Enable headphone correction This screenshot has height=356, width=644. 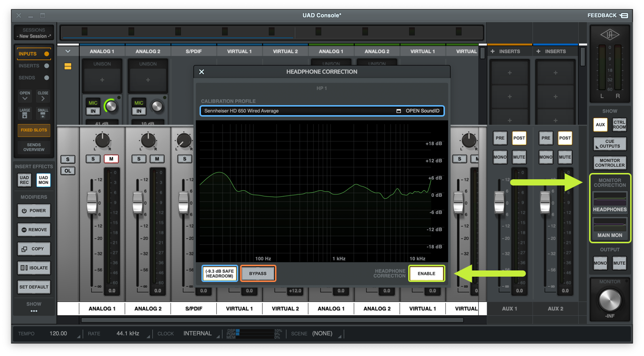(426, 274)
